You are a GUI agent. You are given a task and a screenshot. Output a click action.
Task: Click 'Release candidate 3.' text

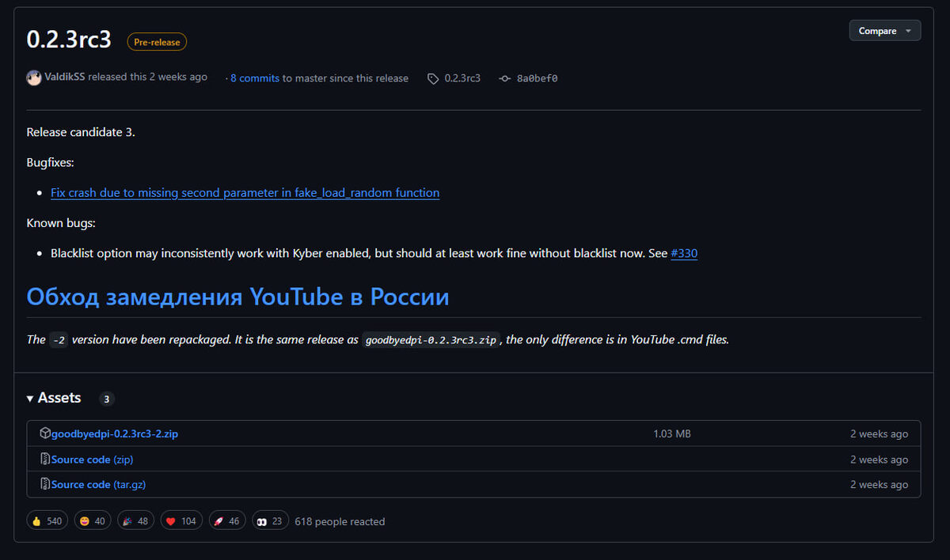(81, 132)
